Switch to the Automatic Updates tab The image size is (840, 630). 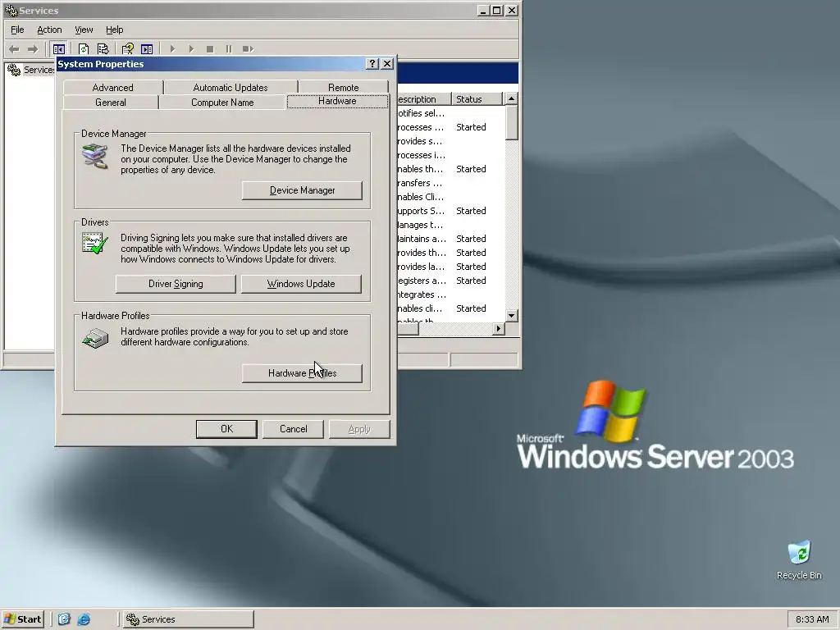(231, 87)
